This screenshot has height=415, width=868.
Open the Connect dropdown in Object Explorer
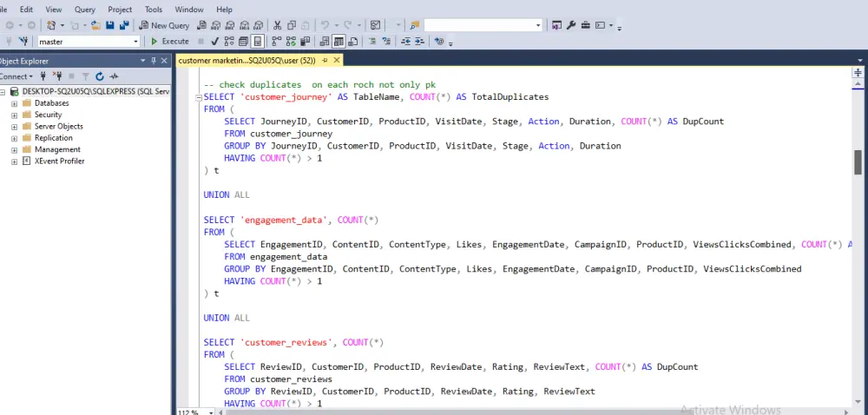(x=16, y=76)
